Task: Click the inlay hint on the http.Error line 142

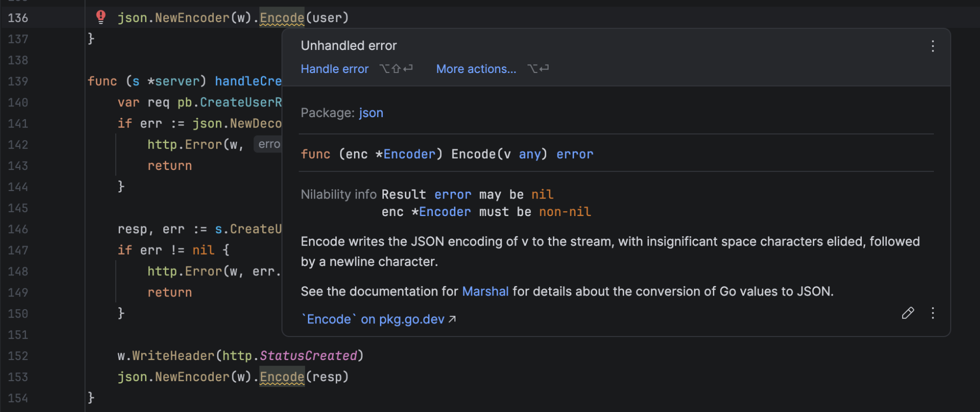Action: (269, 144)
